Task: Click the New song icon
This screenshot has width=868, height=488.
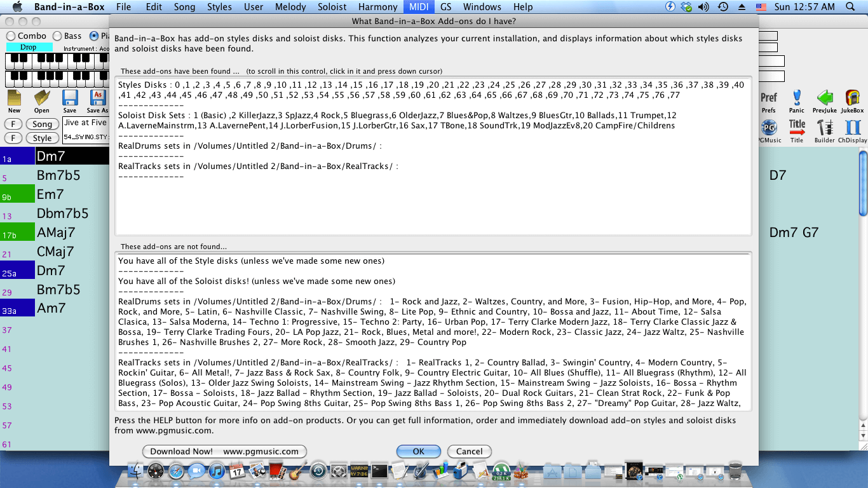Action: 14,98
